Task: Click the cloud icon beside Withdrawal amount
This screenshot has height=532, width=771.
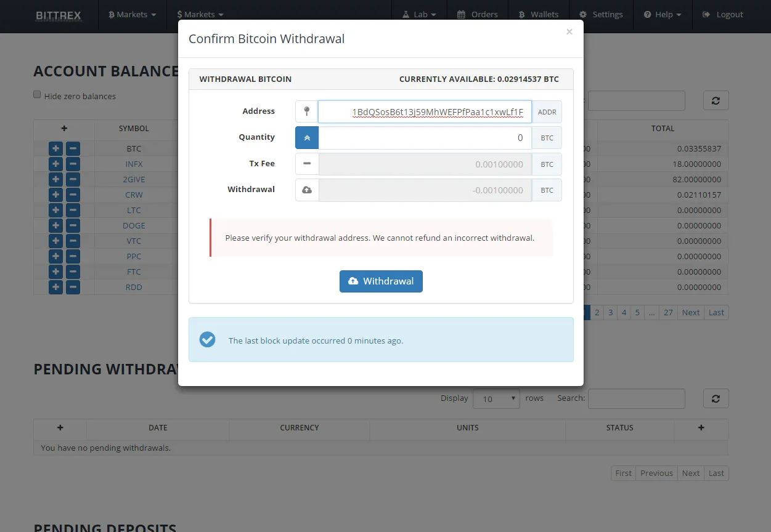Action: tap(307, 190)
